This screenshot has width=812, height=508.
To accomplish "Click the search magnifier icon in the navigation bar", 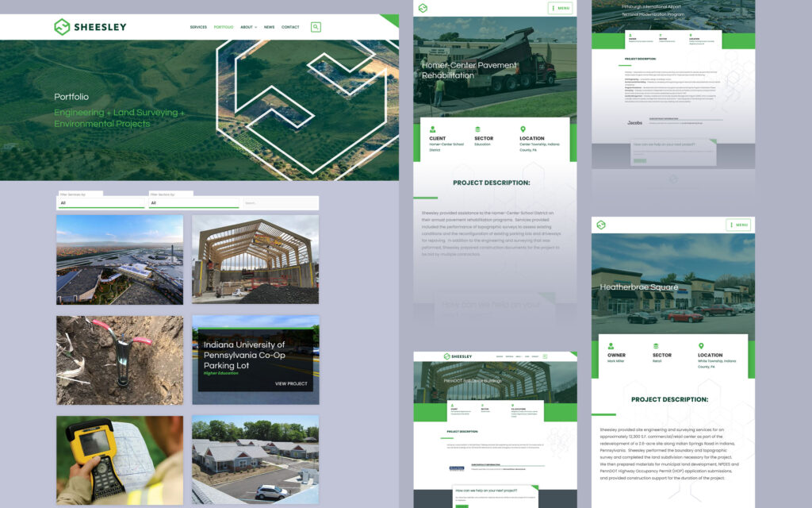I will pyautogui.click(x=316, y=26).
